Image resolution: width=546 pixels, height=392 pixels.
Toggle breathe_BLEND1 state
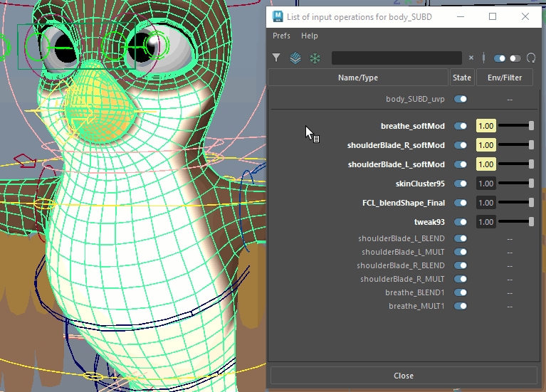(461, 292)
